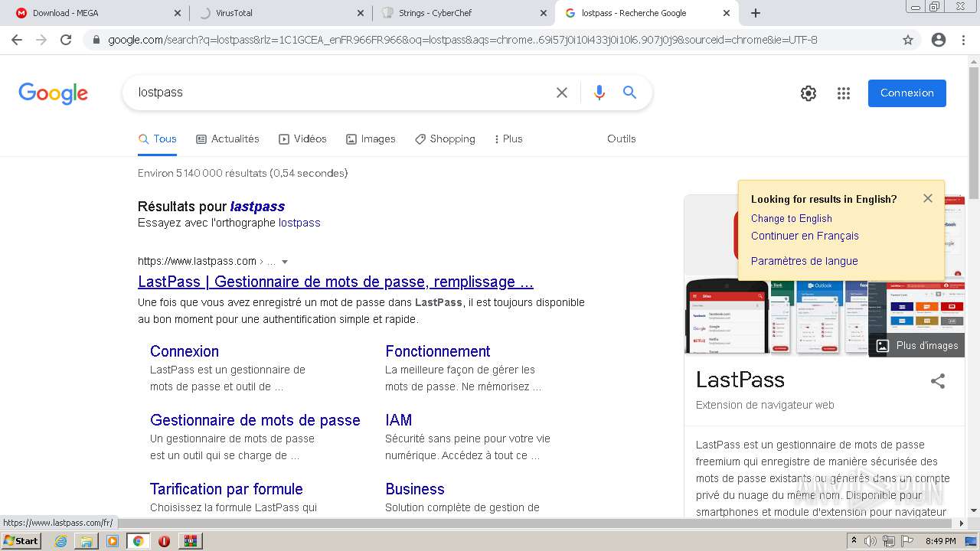Open the IAM sitelink
The image size is (980, 551).
[399, 420]
